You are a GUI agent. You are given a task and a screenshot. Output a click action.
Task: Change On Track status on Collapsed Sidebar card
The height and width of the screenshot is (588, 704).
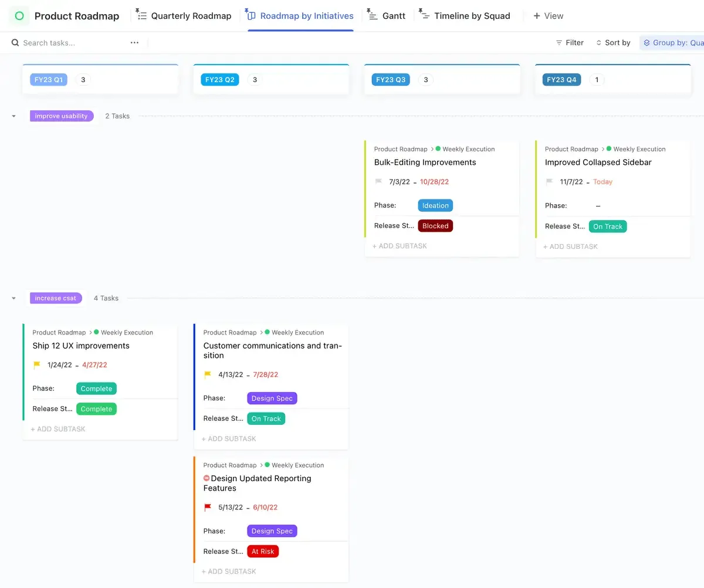608,227
